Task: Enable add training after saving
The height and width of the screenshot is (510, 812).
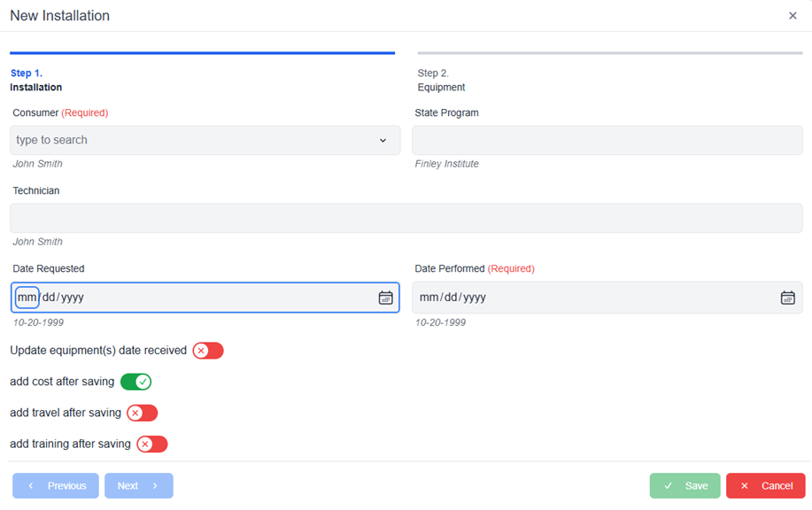Action: [151, 444]
